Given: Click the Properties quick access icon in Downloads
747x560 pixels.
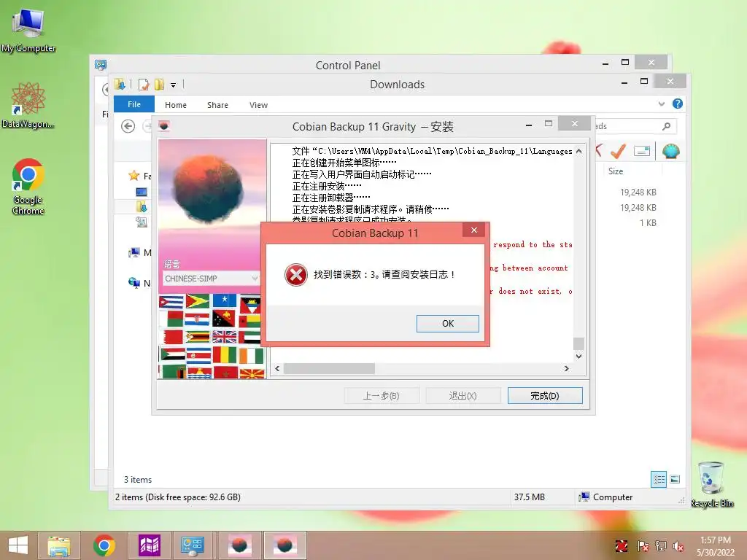Looking at the screenshot, I should tap(144, 85).
